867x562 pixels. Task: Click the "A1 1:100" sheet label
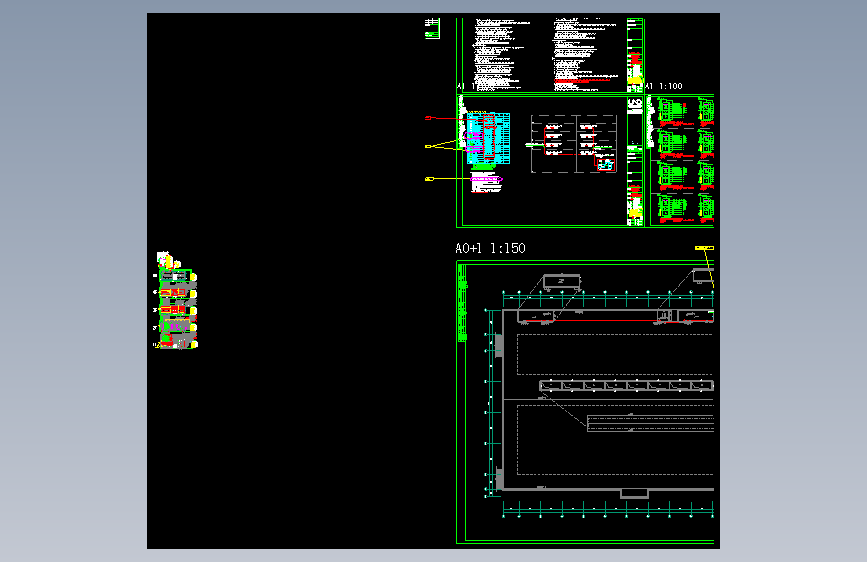tap(664, 86)
